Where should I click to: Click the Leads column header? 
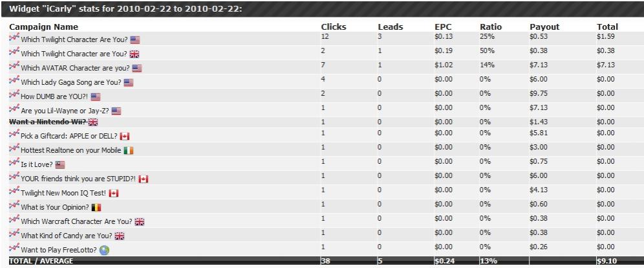[391, 27]
